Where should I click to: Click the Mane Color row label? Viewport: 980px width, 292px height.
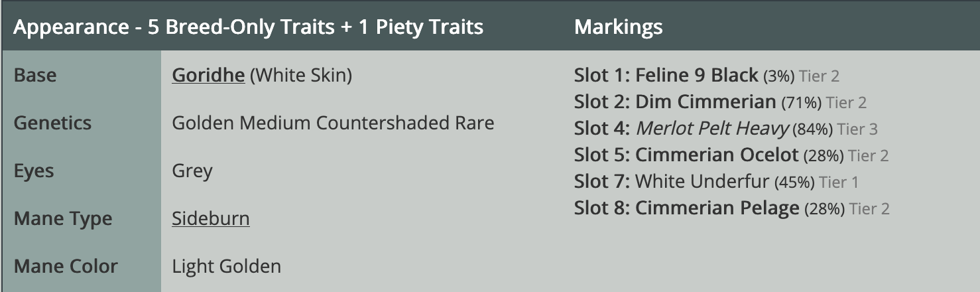(66, 267)
